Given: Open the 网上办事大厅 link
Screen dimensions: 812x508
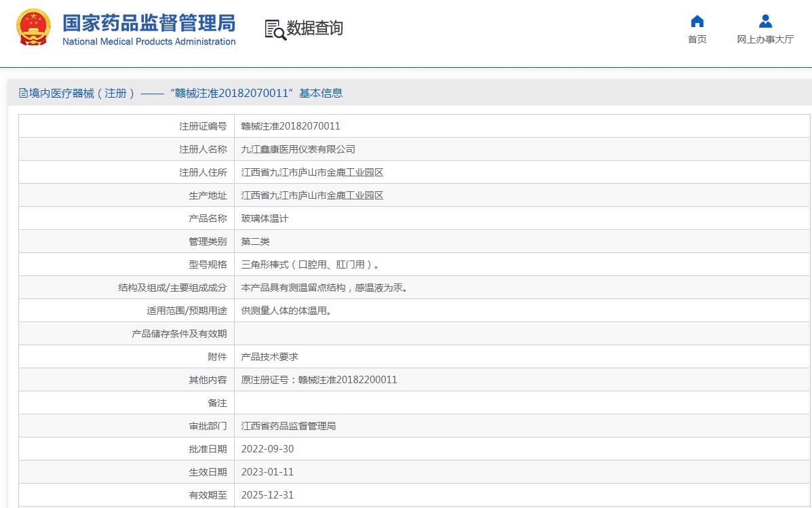Looking at the screenshot, I should pos(765,39).
